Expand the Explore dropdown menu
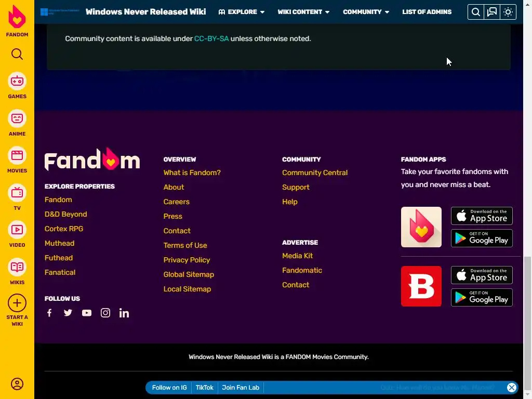Screen dimensions: 532x399 pos(241,12)
